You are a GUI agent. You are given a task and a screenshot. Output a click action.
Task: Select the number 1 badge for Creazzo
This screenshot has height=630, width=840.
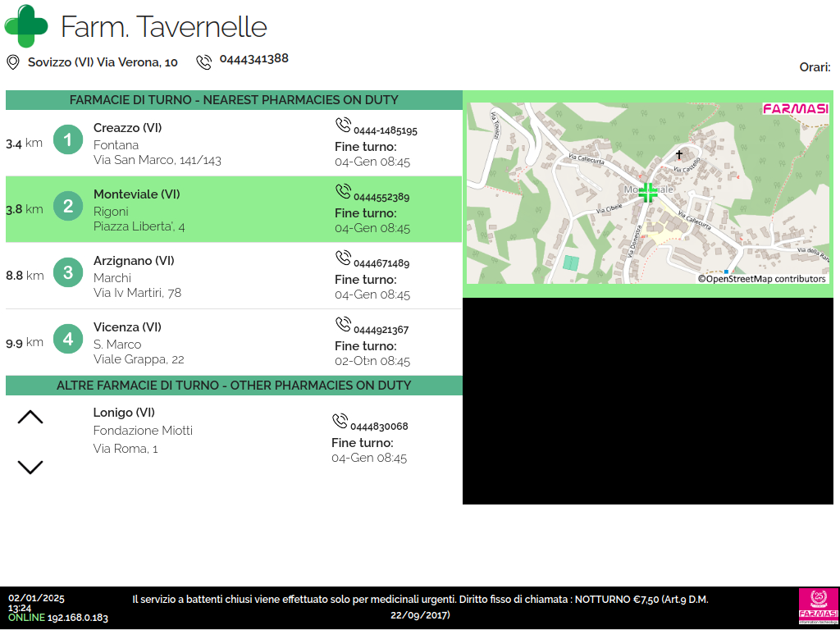pos(68,140)
